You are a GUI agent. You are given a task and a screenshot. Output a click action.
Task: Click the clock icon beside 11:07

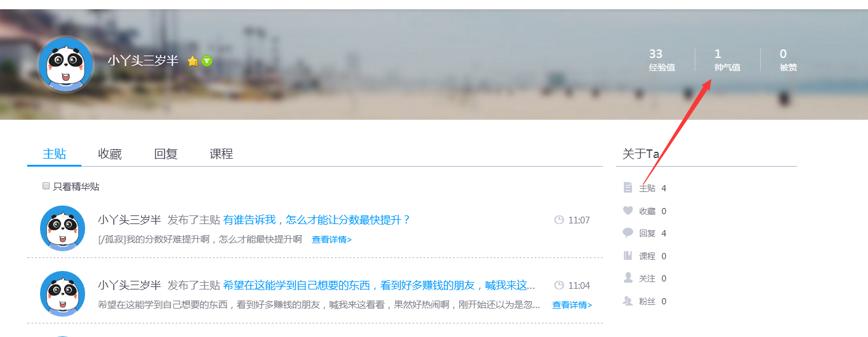point(559,220)
